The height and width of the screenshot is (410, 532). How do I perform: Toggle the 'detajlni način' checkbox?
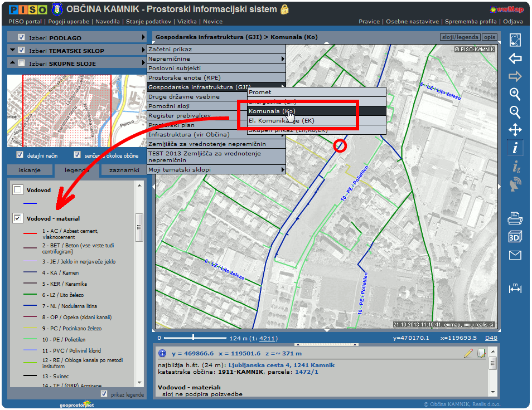click(x=20, y=155)
